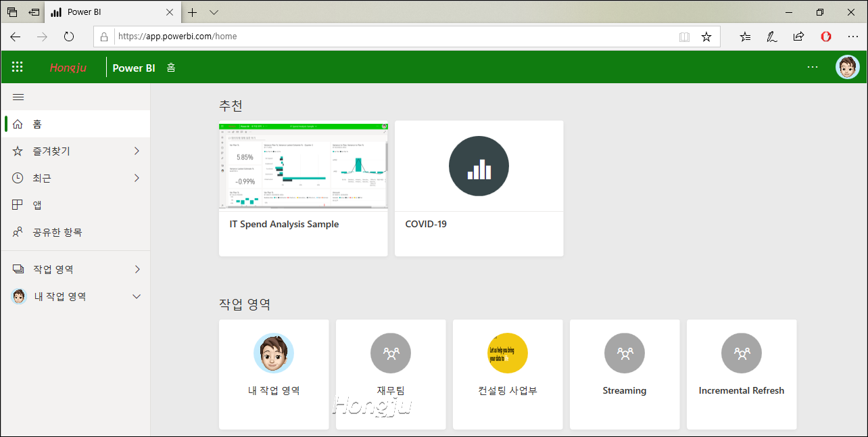Click the Opera extension icon
Screen dimensions: 868x437
pos(826,37)
